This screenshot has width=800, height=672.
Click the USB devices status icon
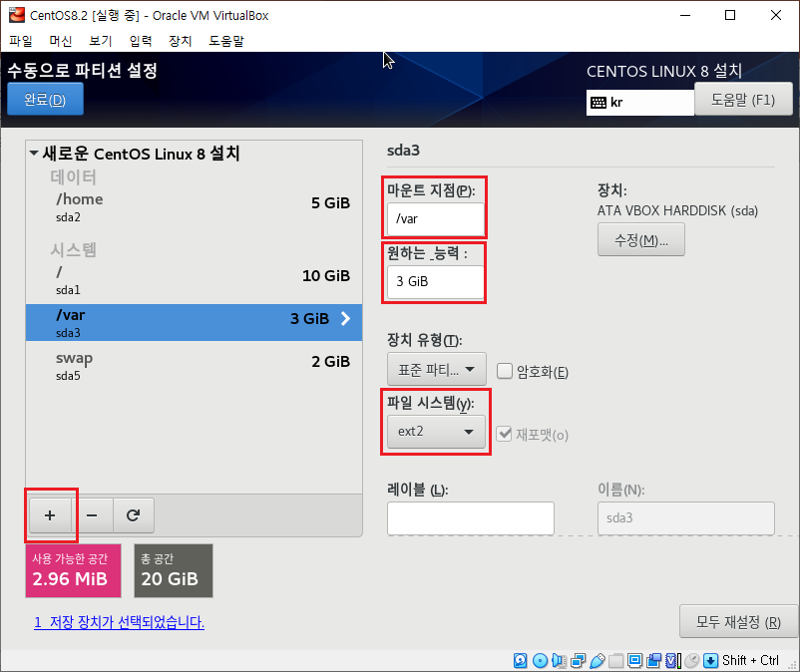597,661
